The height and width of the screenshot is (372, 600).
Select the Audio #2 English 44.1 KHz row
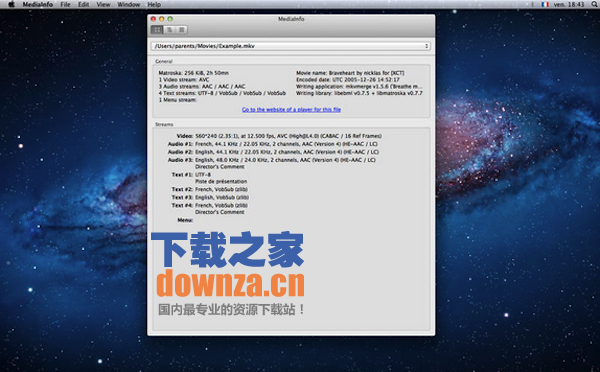point(273,152)
